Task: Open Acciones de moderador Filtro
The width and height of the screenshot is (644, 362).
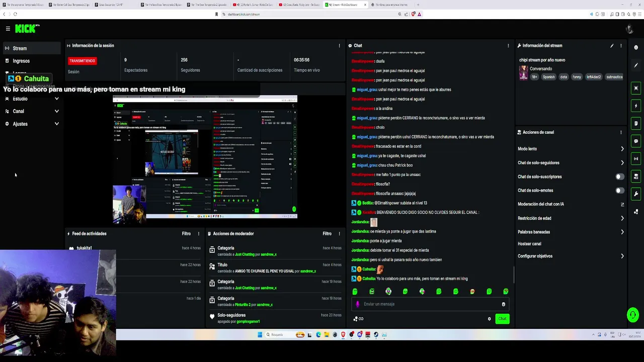Action: click(x=327, y=234)
